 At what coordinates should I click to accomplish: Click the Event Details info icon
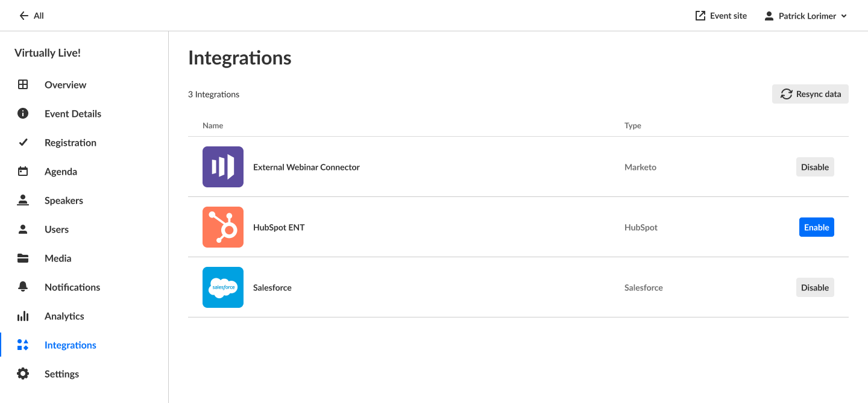pos(23,114)
